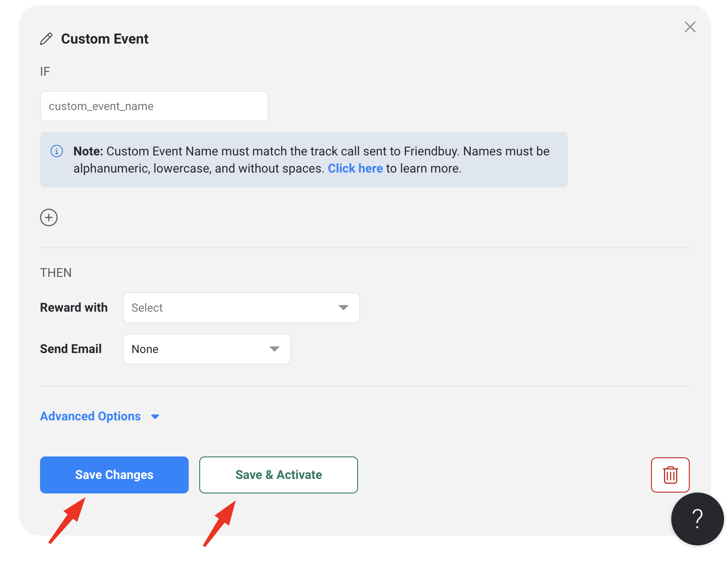The image size is (728, 563).
Task: Open the Send Email None dropdown
Action: click(x=207, y=349)
